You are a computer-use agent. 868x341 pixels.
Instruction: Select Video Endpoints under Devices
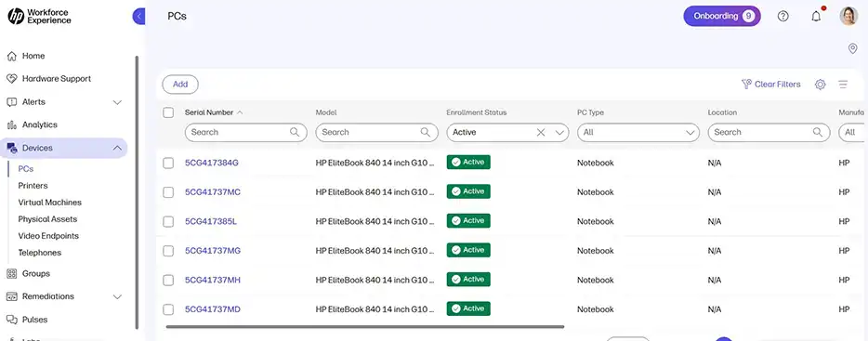[x=48, y=236]
